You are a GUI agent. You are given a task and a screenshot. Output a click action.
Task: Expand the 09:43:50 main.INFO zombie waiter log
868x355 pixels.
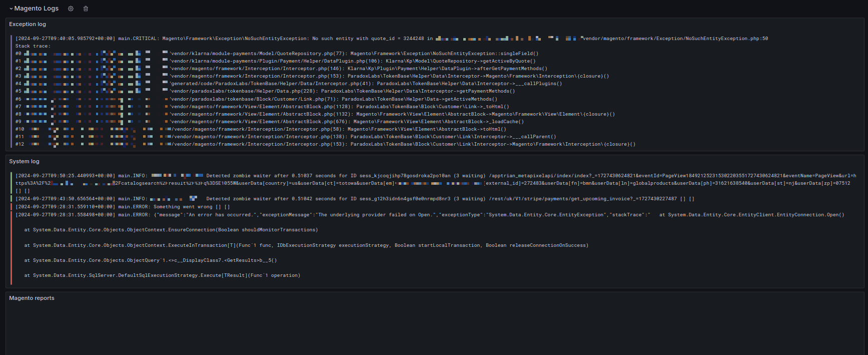click(x=355, y=199)
